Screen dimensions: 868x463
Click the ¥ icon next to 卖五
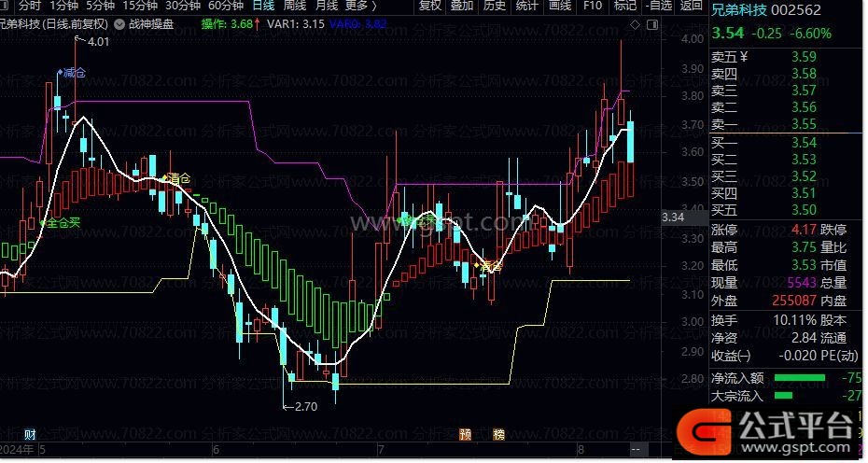(x=744, y=57)
